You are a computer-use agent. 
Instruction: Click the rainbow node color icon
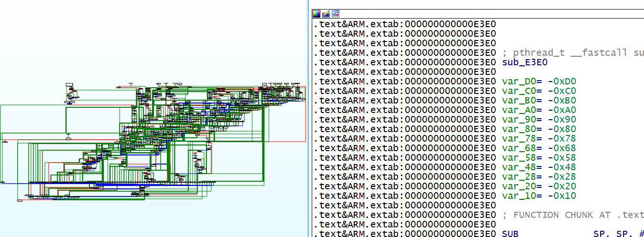coord(317,14)
